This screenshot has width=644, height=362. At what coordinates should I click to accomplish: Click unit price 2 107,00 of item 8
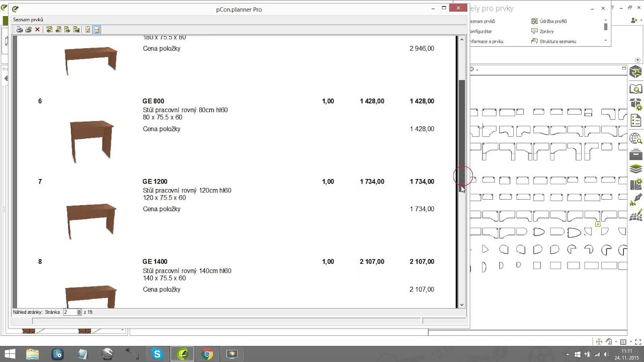(x=372, y=261)
